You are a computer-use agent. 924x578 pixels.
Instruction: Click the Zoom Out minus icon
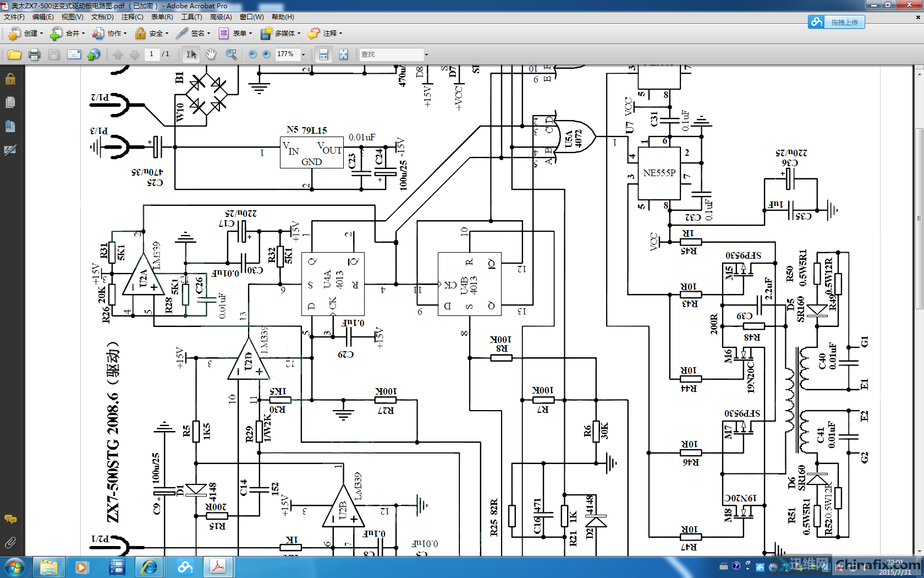pyautogui.click(x=252, y=54)
